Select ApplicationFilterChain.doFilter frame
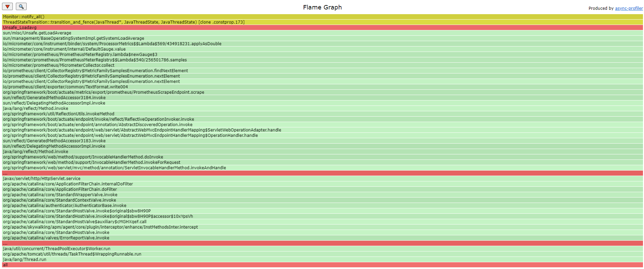Viewport: 644px width, 269px height. tap(322, 189)
